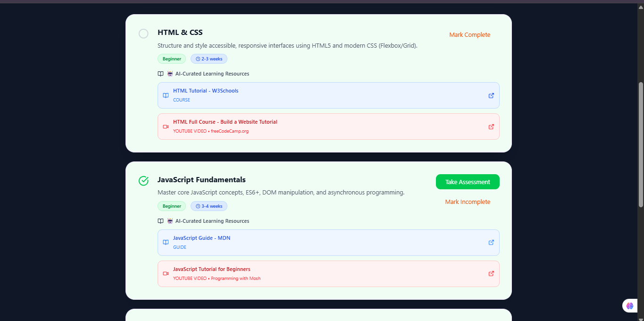This screenshot has width=644, height=321.
Task: Click robot icon under HTML & CSS resources heading
Action: [170, 74]
